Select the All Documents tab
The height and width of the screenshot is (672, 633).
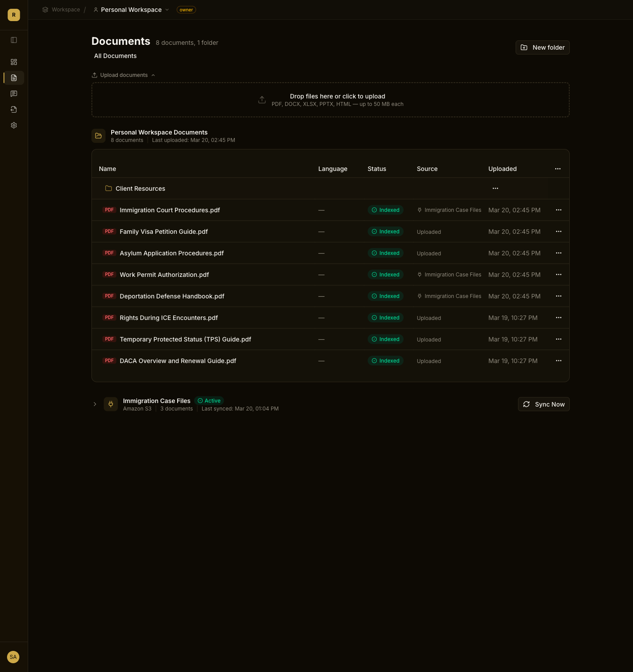pos(115,56)
